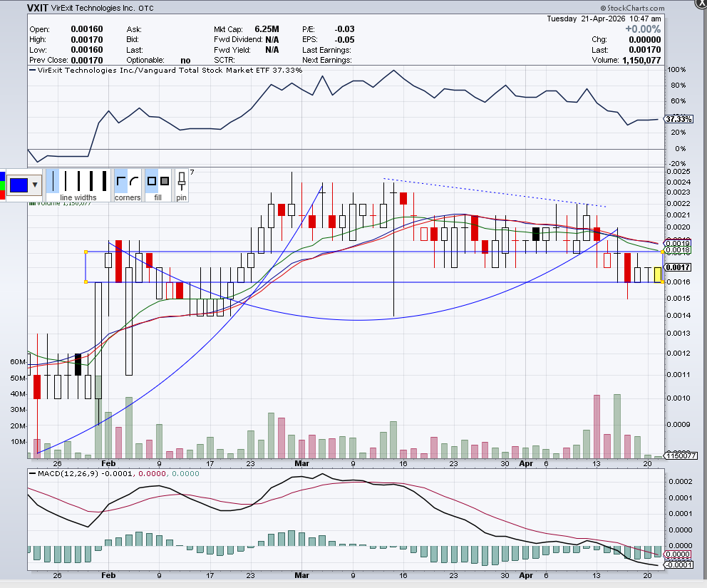The image size is (707, 588).
Task: Click the 'line widths' label
Action: coord(78,197)
